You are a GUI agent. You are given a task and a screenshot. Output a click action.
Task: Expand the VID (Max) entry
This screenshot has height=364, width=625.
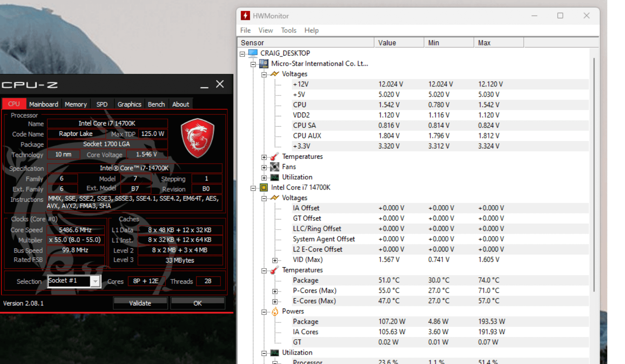point(275,260)
